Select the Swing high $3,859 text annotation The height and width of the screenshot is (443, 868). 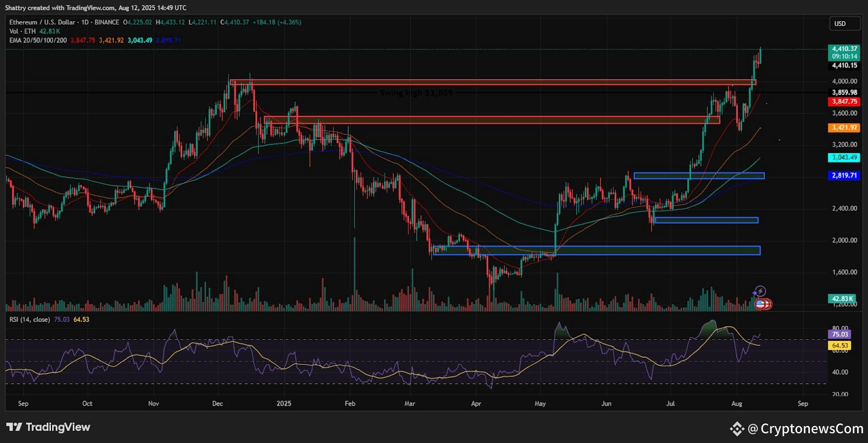(x=416, y=93)
